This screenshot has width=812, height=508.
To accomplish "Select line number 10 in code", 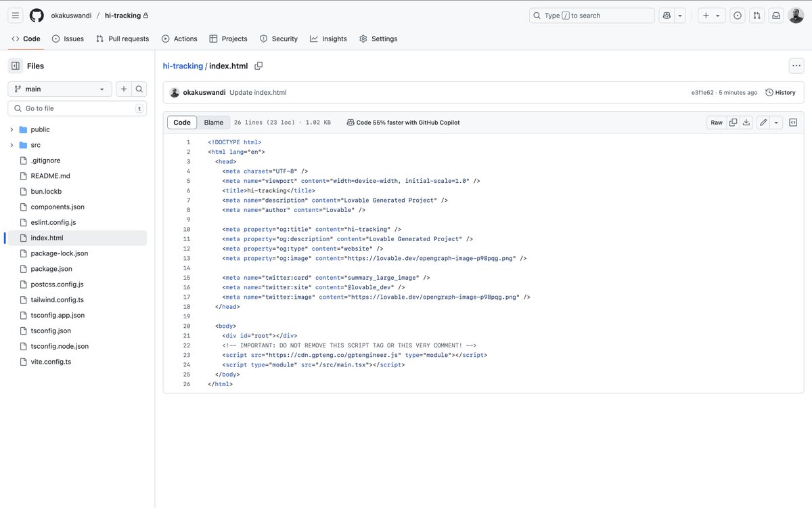I will point(186,230).
